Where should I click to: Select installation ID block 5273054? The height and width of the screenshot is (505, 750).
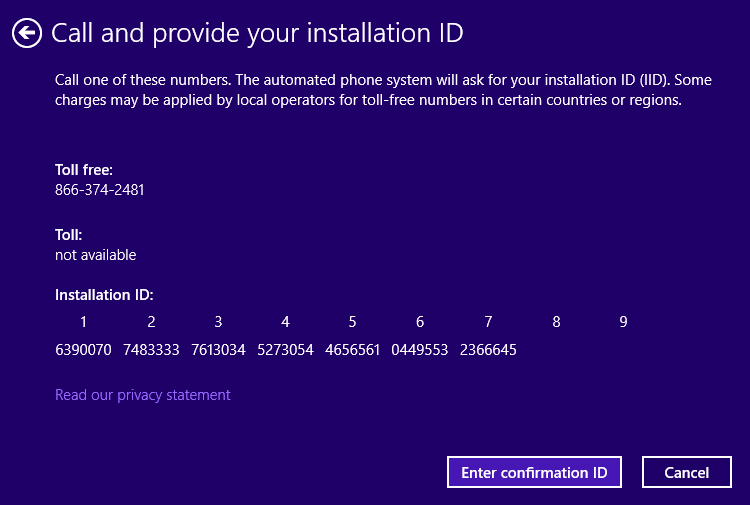tap(285, 350)
